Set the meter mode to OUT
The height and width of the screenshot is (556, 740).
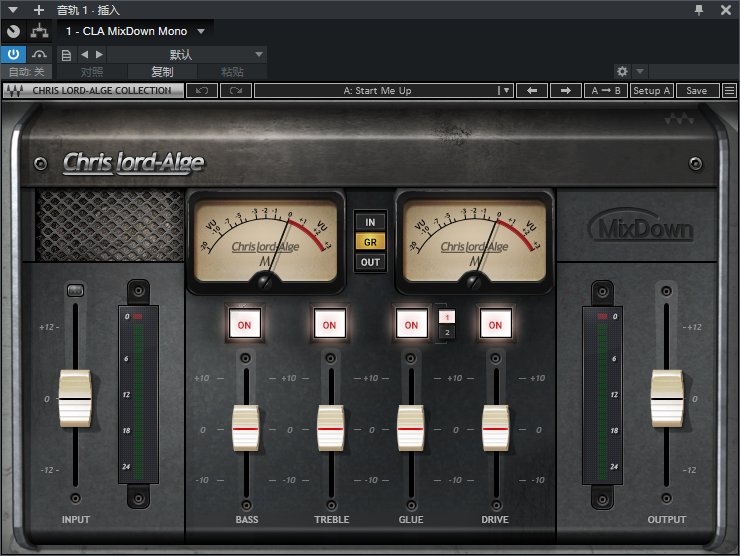tap(370, 262)
